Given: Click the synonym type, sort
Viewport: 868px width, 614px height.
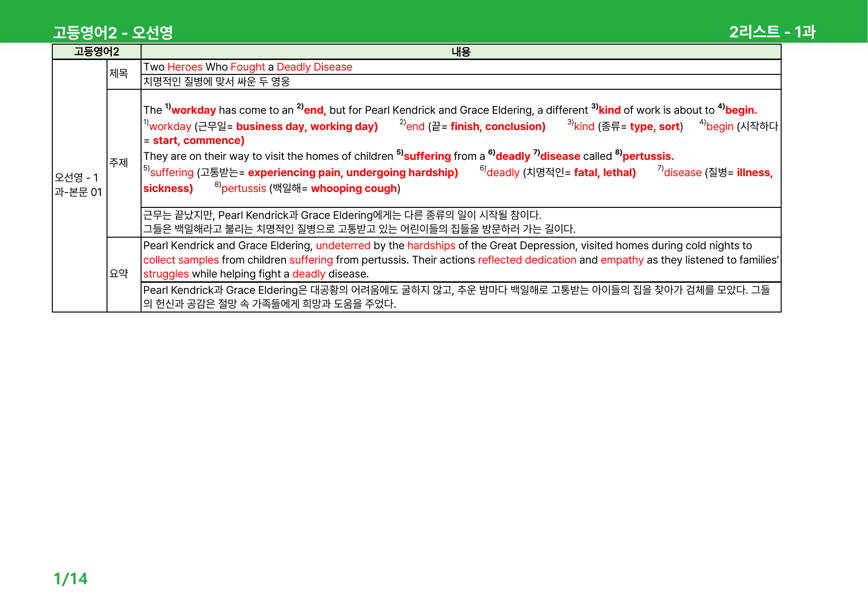Looking at the screenshot, I should [654, 127].
